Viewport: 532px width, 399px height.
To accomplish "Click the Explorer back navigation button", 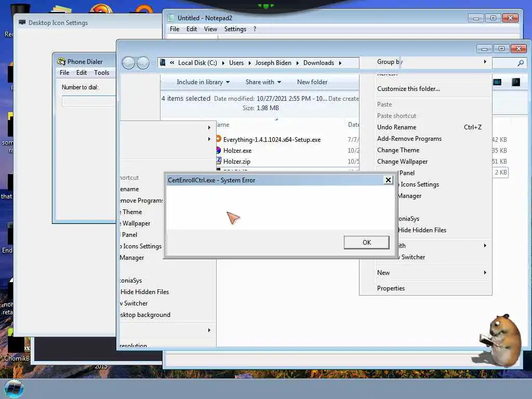I will tap(129, 63).
